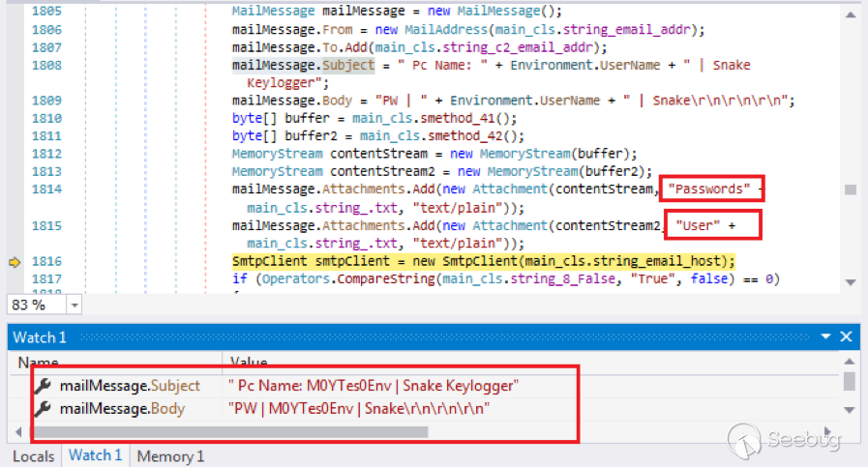Viewport: 868px width, 467px height.
Task: Click string_c2_email_addr on line 1807
Action: (518, 47)
